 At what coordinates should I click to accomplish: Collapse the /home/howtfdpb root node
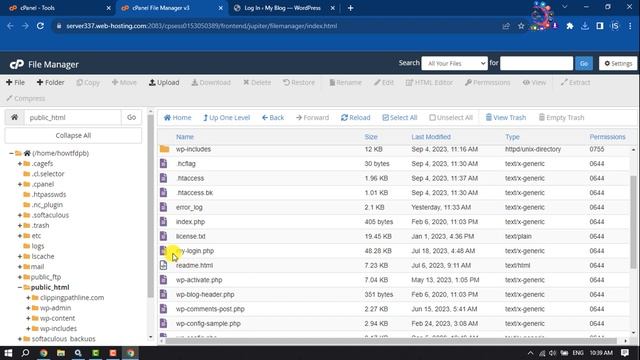[x=11, y=153]
